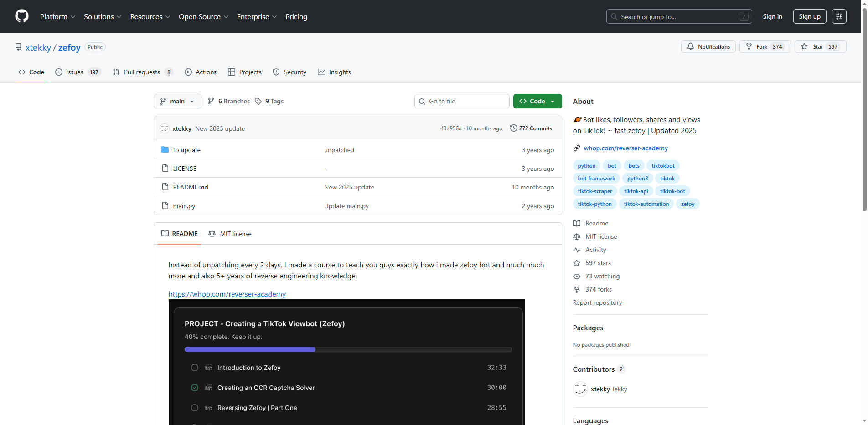
Task: Switch to the Issues tab
Action: (x=77, y=72)
